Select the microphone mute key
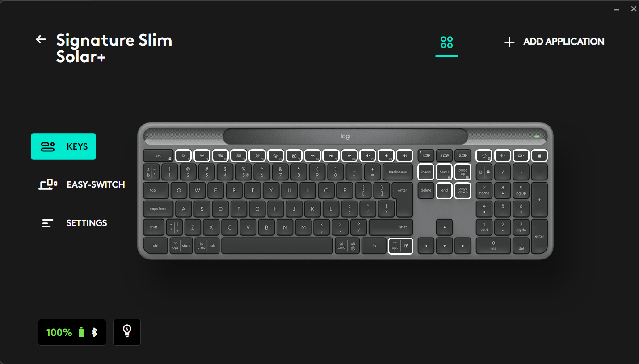Image resolution: width=639 pixels, height=364 pixels. (503, 155)
